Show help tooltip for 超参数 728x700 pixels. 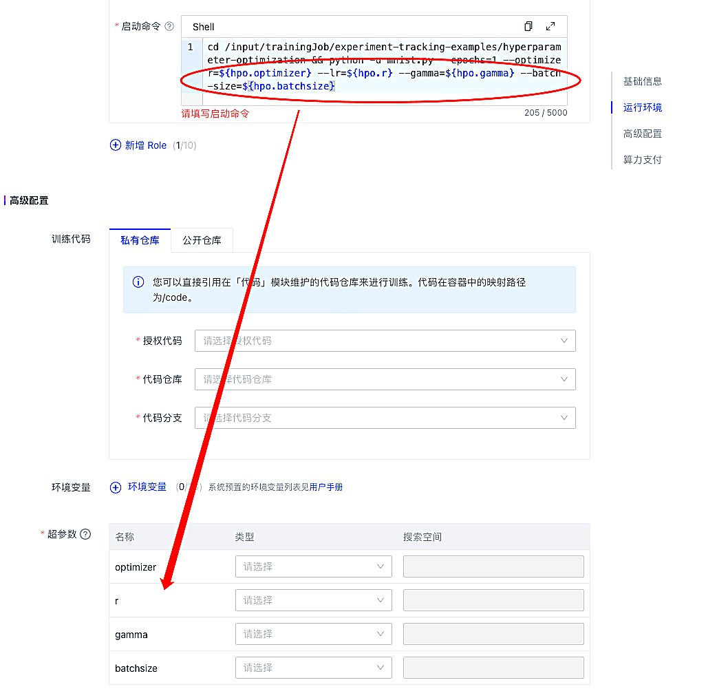coord(85,534)
